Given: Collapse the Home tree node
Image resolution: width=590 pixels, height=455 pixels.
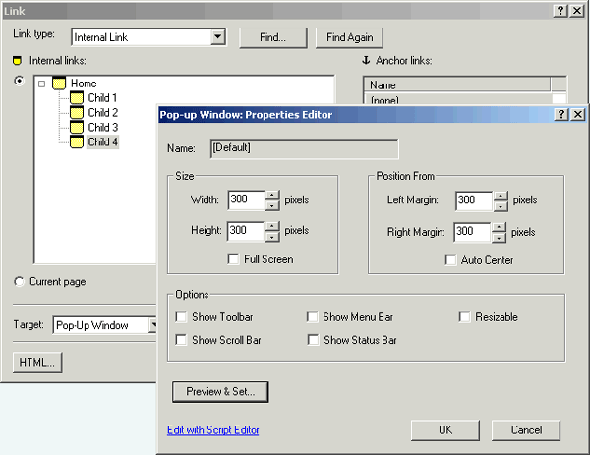Looking at the screenshot, I should [41, 84].
